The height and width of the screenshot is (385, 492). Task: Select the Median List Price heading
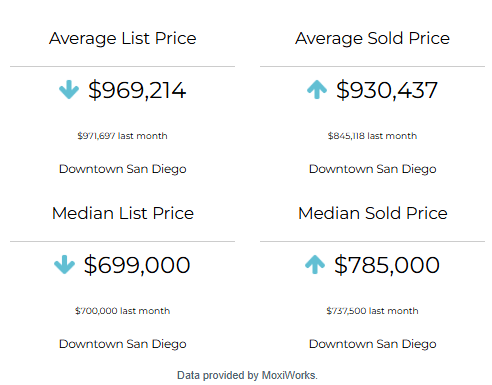[x=123, y=213]
